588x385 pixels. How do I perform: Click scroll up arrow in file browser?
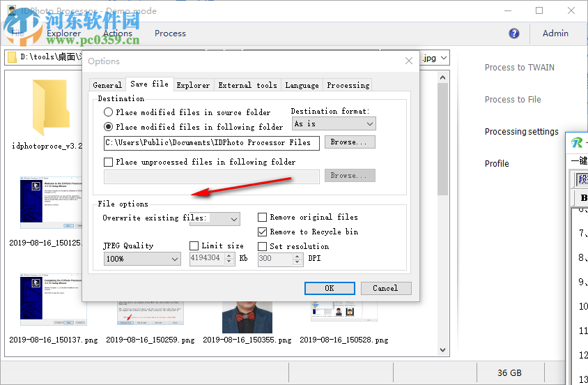pyautogui.click(x=443, y=77)
